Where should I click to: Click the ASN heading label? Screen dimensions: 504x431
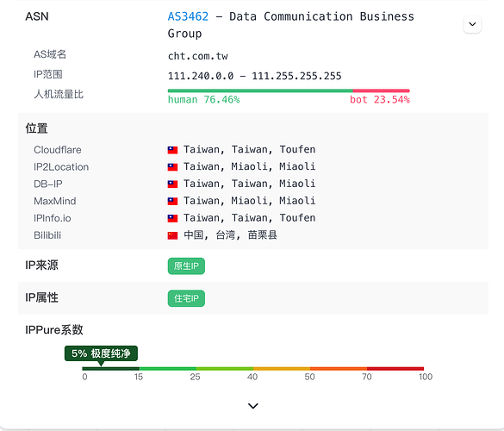37,16
